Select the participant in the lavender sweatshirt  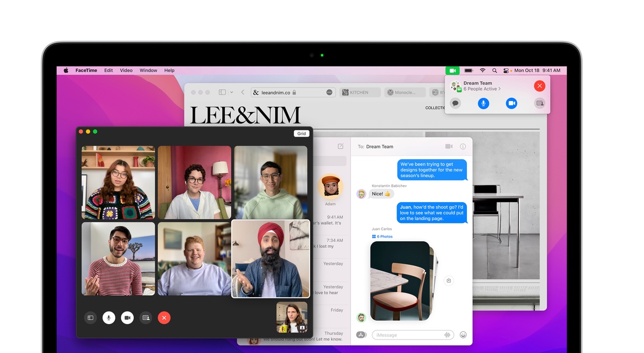(194, 259)
